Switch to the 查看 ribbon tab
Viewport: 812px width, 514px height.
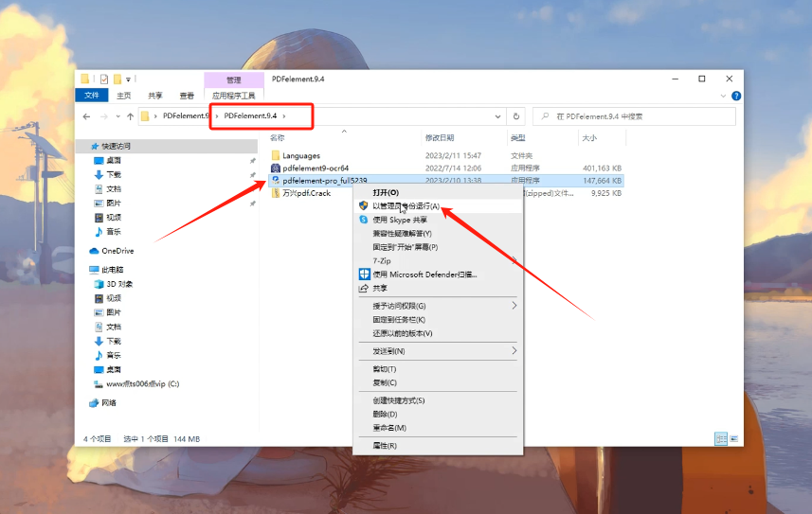(187, 96)
